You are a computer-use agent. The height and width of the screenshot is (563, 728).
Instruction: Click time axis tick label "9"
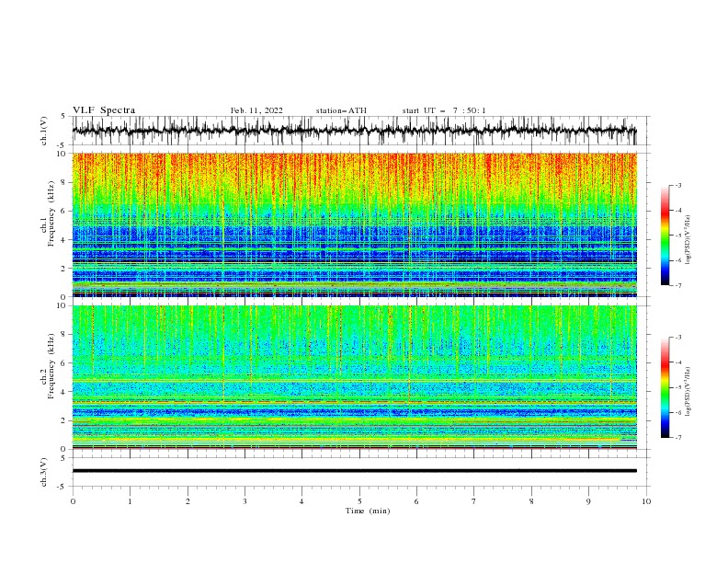click(588, 501)
